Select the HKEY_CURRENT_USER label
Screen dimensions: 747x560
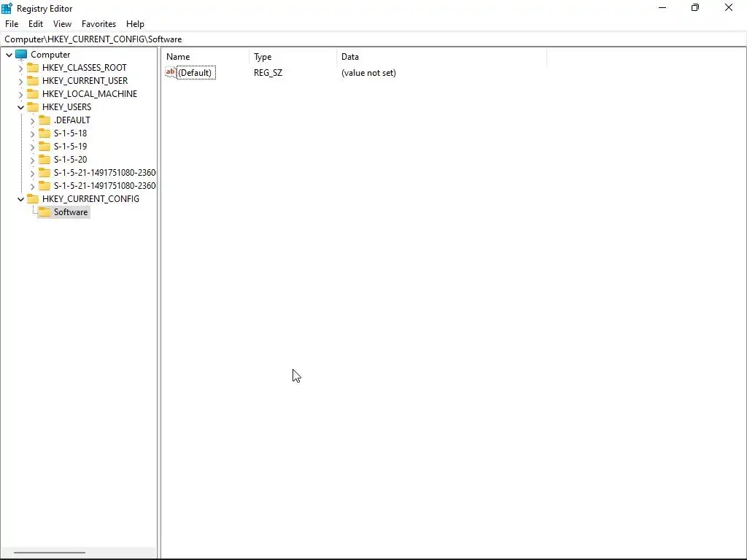pos(85,80)
